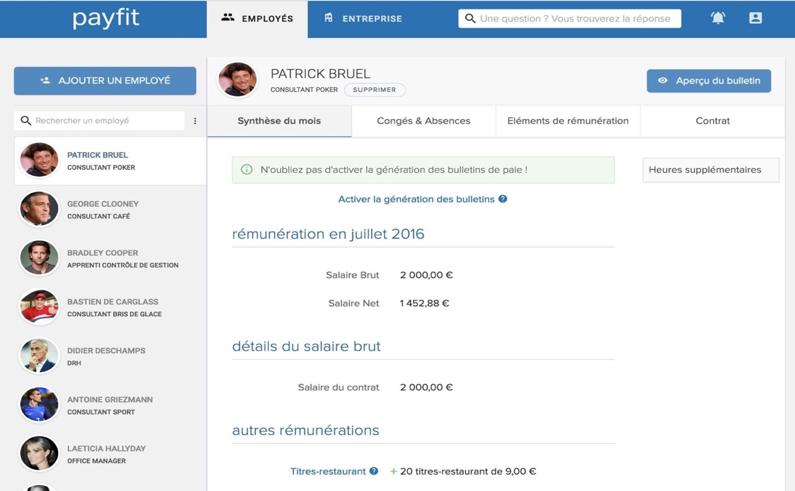Click the Supprimer button

click(375, 90)
